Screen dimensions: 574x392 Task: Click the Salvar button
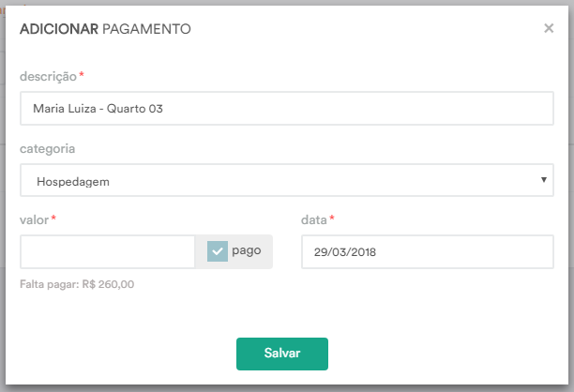[282, 354]
